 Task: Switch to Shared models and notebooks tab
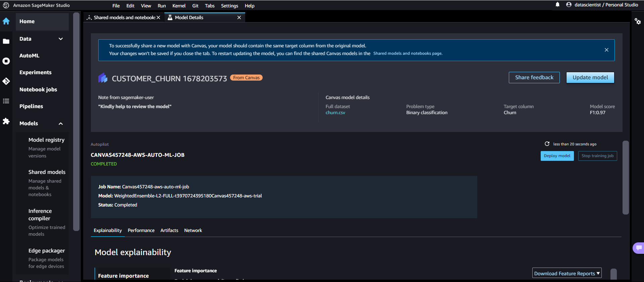tap(124, 17)
